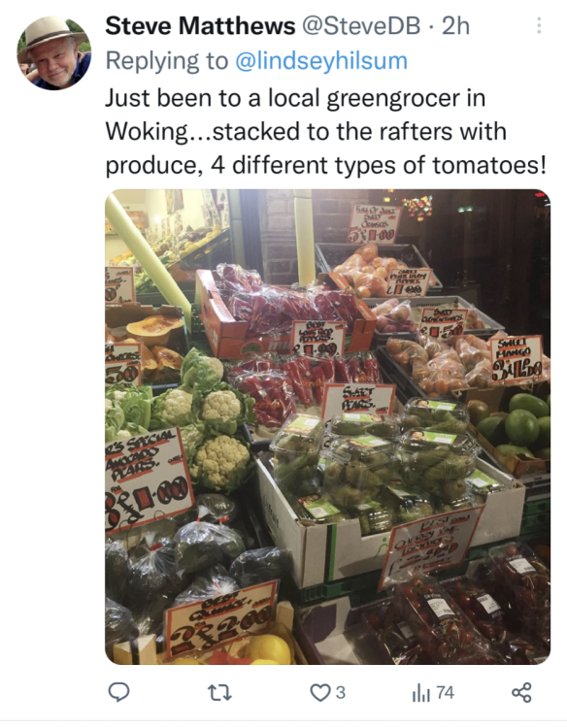Screen dimensions: 567x728
Task: Click the "Replying to" label text
Action: pyautogui.click(x=167, y=61)
